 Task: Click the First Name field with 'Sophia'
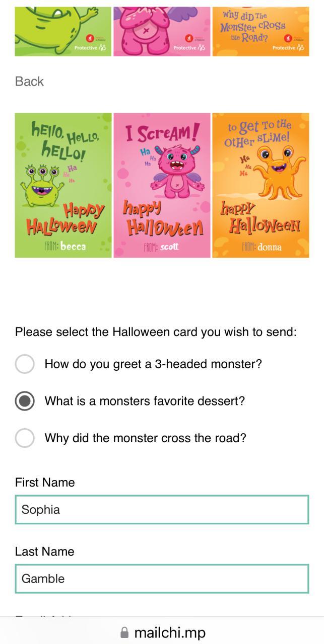[x=162, y=510]
